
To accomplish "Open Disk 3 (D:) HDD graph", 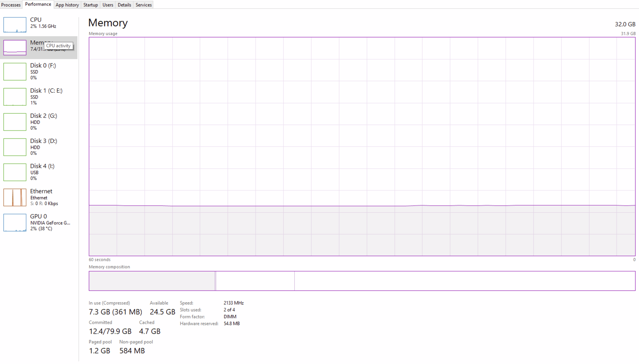I will pos(15,147).
